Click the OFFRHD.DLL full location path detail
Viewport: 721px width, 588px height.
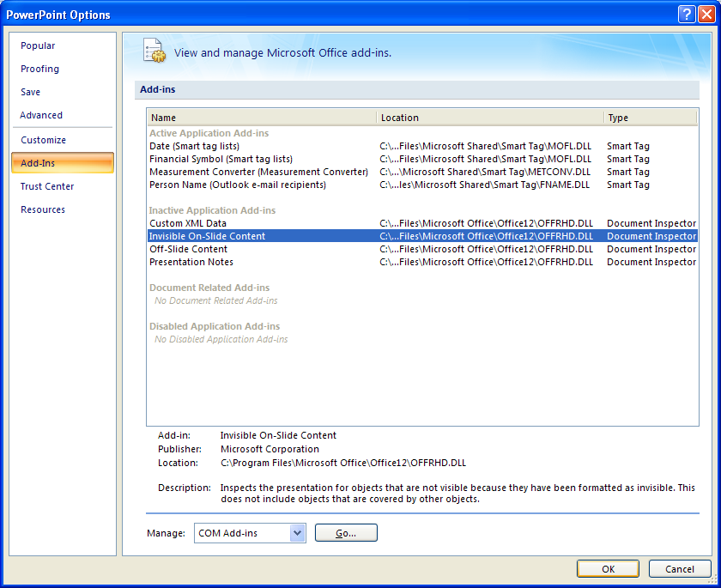[x=343, y=463]
